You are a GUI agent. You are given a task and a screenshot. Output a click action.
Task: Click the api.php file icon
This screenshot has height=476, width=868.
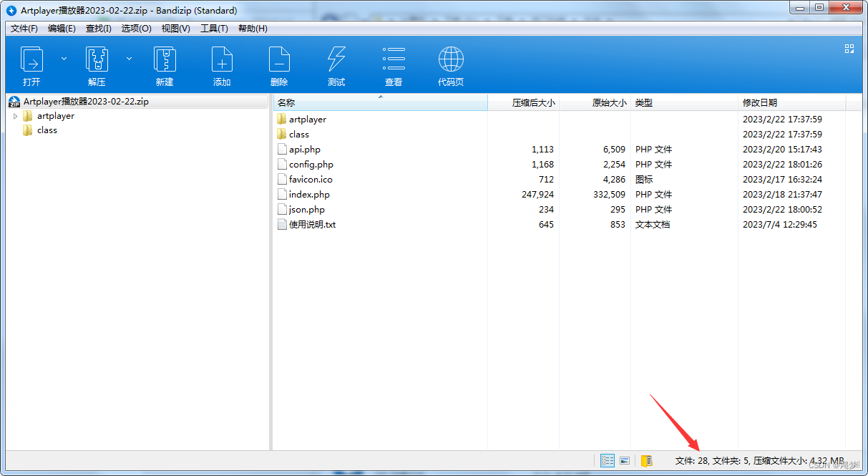pyautogui.click(x=282, y=150)
